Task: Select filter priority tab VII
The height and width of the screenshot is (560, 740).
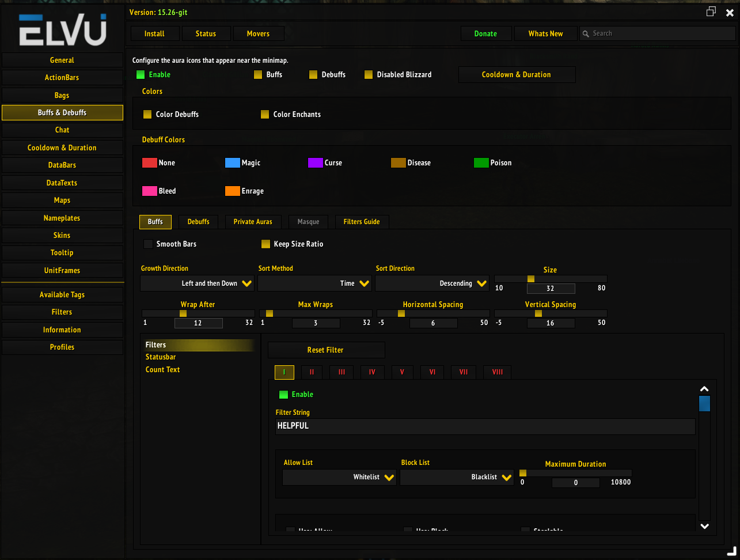Action: [464, 372]
